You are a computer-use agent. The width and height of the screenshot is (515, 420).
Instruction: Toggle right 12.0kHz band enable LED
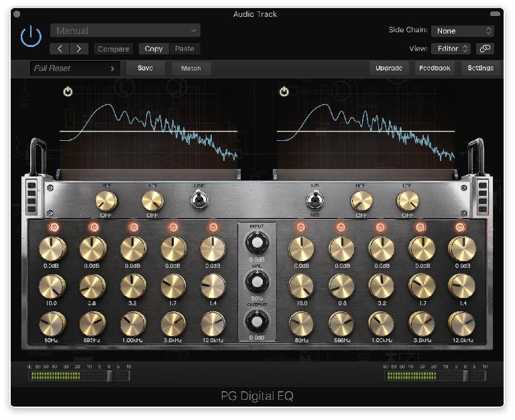pyautogui.click(x=460, y=227)
